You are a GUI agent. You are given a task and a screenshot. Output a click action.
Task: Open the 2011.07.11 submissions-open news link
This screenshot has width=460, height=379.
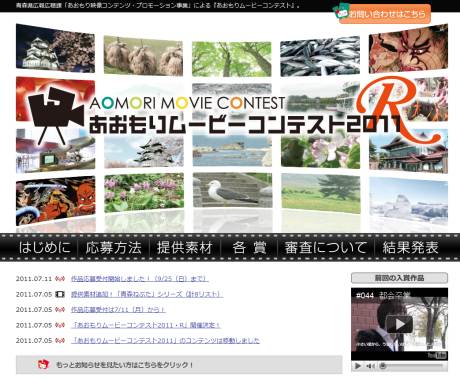[x=139, y=279]
